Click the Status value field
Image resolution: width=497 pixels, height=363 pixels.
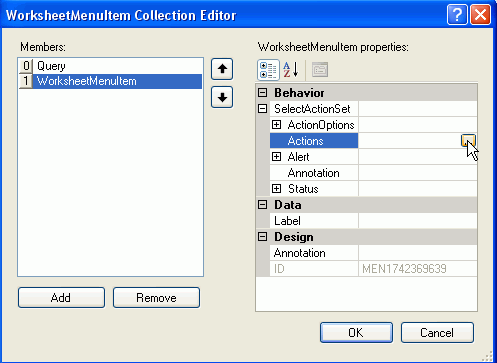(x=418, y=189)
